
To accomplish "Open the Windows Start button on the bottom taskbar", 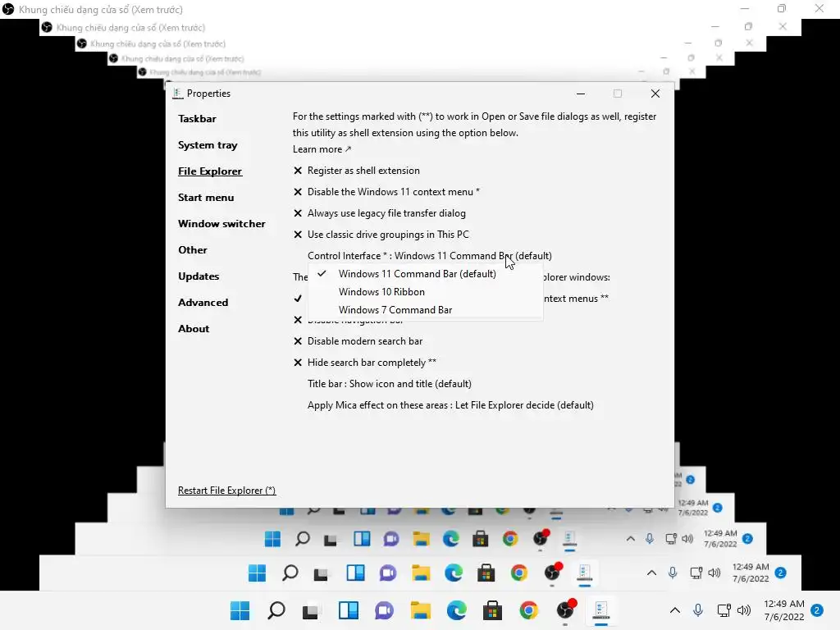I will coord(240,610).
